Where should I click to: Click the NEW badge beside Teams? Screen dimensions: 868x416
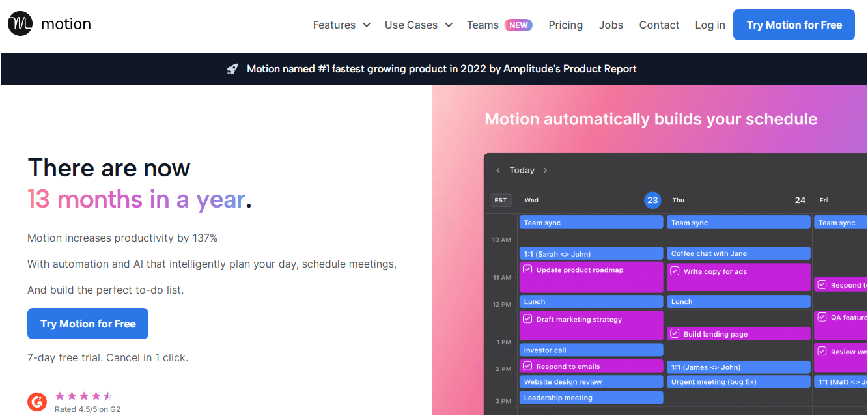point(518,25)
